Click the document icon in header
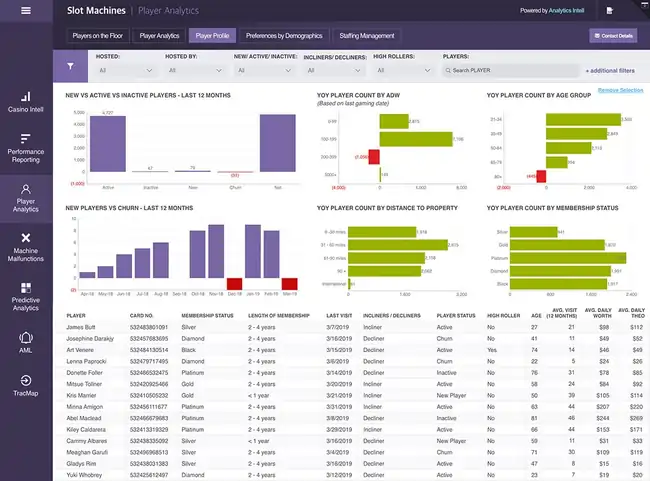 (610, 11)
